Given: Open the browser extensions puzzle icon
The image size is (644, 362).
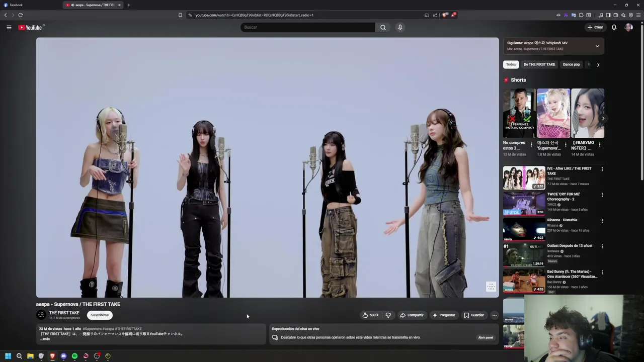Looking at the screenshot, I should coord(581,15).
